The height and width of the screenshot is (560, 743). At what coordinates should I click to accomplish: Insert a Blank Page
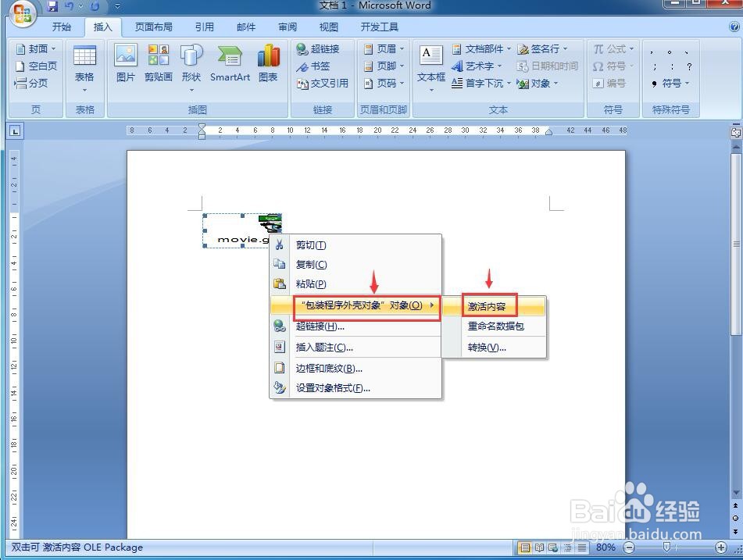(36, 66)
